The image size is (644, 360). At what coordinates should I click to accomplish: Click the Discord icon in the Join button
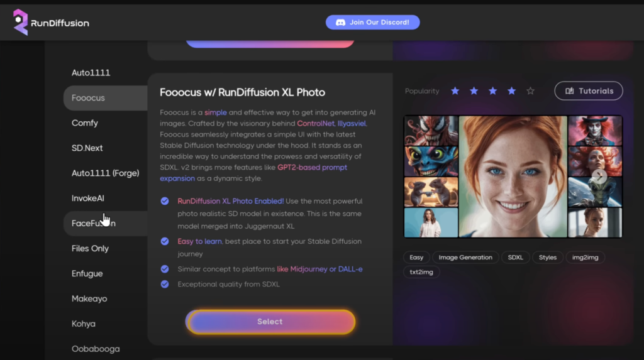coord(340,23)
